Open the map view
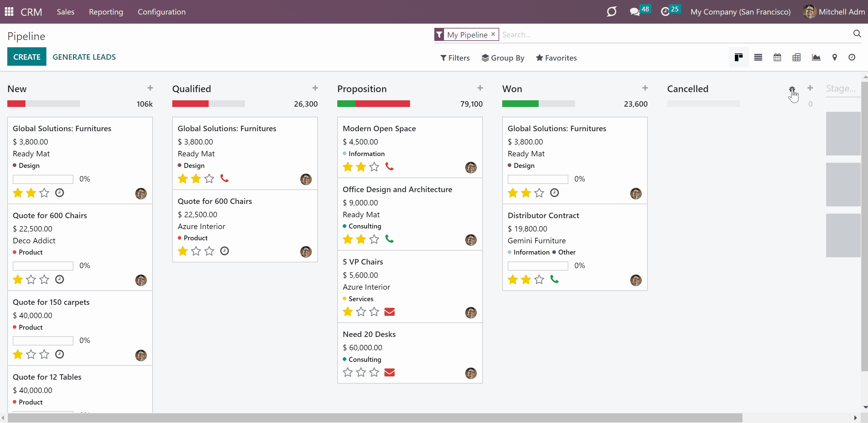This screenshot has width=868, height=423. [x=834, y=58]
